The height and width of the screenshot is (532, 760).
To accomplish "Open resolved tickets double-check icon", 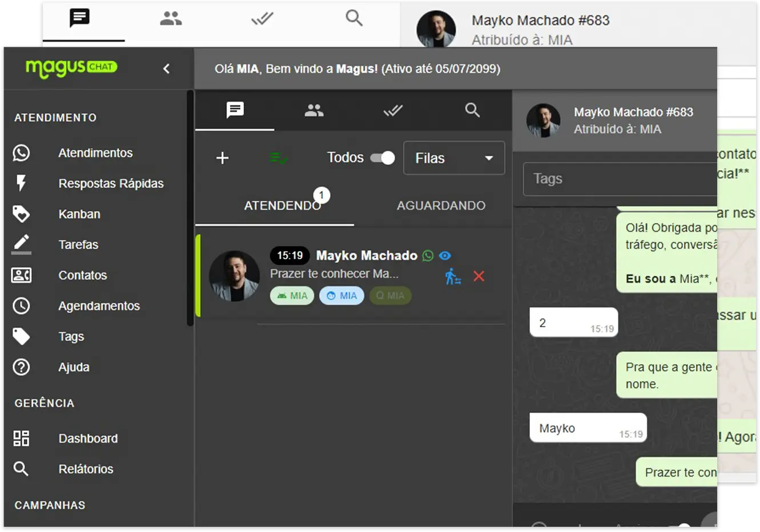I will click(393, 110).
